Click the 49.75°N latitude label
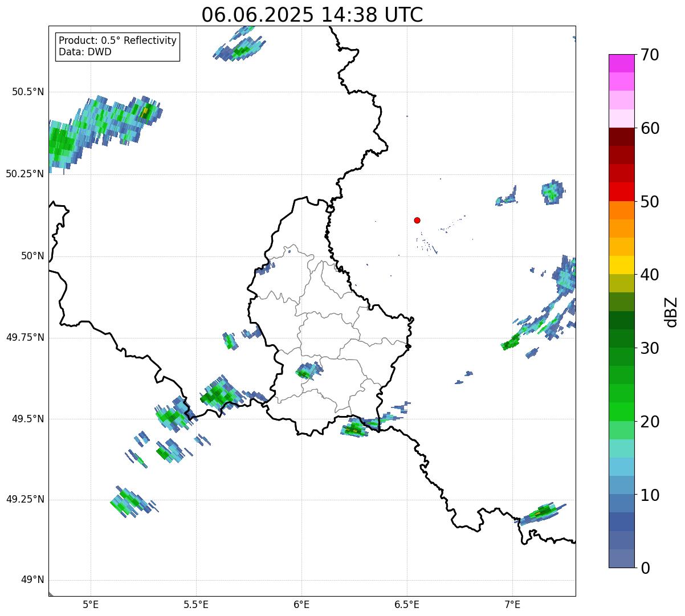Image resolution: width=685 pixels, height=616 pixels. tap(25, 337)
